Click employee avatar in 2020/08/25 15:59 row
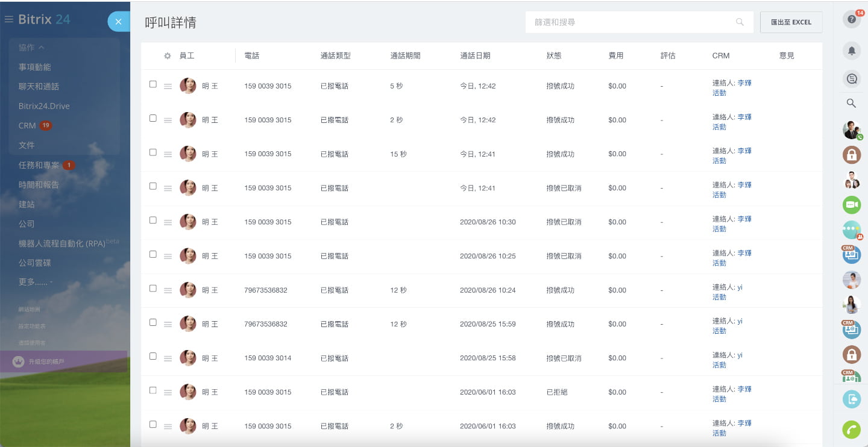The image size is (868, 447). tap(188, 324)
